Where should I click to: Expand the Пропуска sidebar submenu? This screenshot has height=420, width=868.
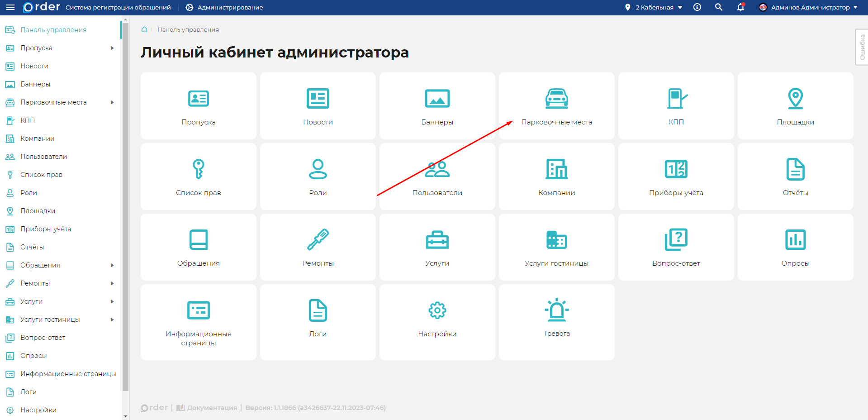(112, 48)
